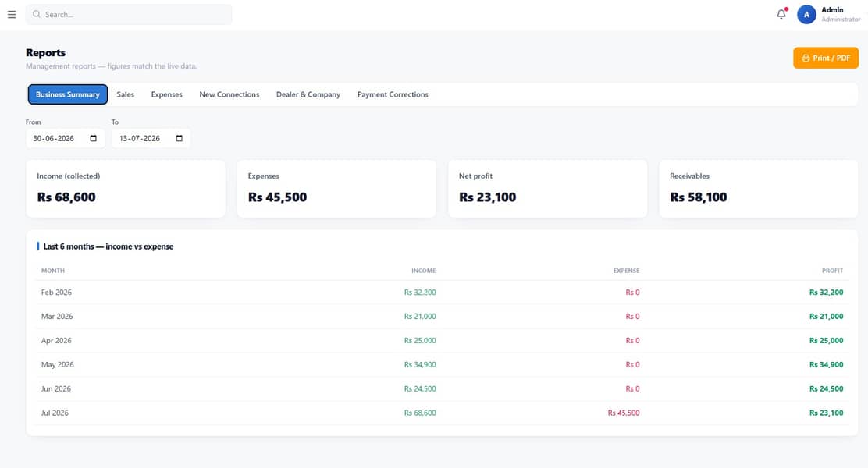Focus the Search input field
This screenshot has width=868, height=468.
click(x=129, y=14)
